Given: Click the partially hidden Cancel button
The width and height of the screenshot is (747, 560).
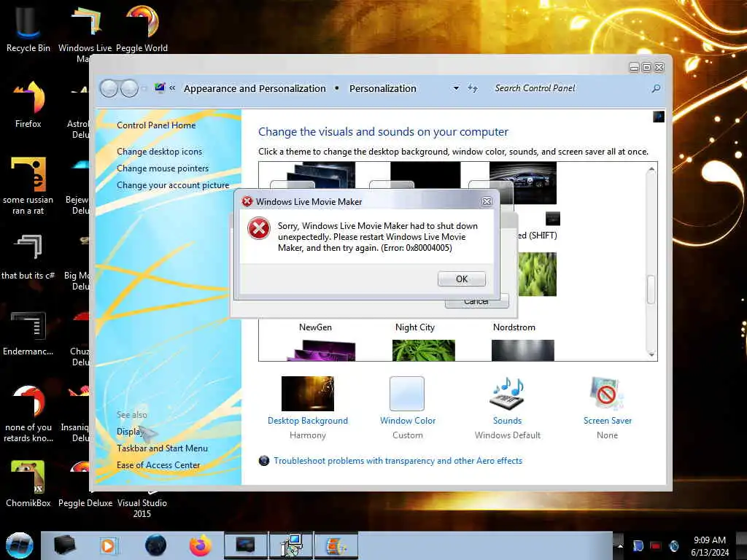Looking at the screenshot, I should (x=476, y=302).
